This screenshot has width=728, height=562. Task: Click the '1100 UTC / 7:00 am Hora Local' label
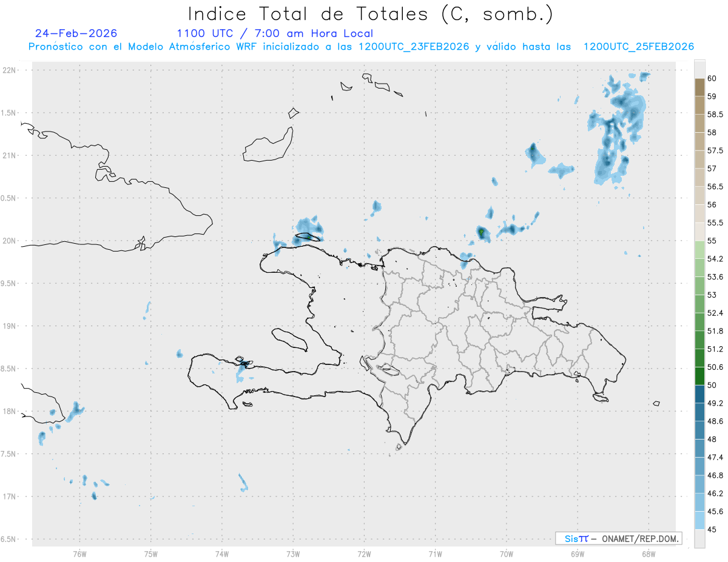coord(275,33)
